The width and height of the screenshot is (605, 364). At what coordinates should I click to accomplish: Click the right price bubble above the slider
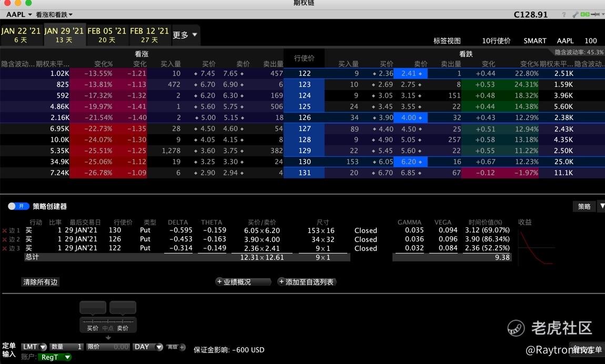tap(123, 308)
